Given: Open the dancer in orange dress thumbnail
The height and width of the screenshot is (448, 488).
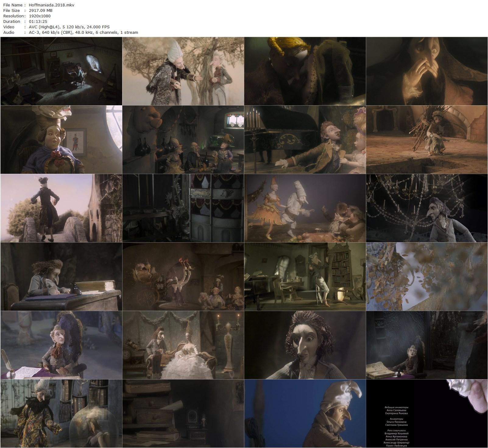Looking at the screenshot, I should pyautogui.click(x=305, y=208).
